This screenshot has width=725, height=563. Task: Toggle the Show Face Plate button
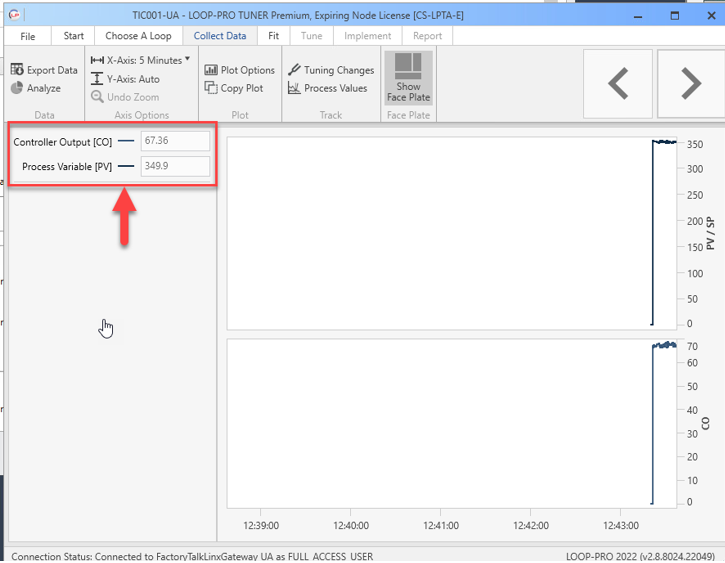tap(408, 78)
